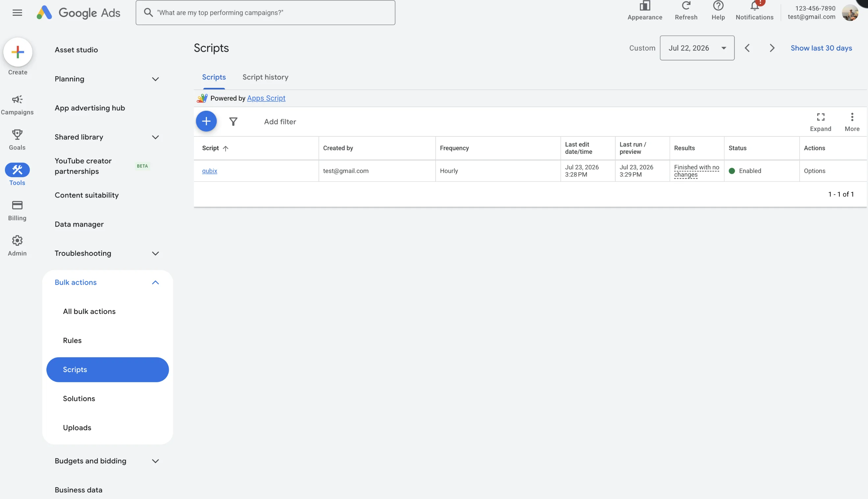Open Tools section

(17, 175)
